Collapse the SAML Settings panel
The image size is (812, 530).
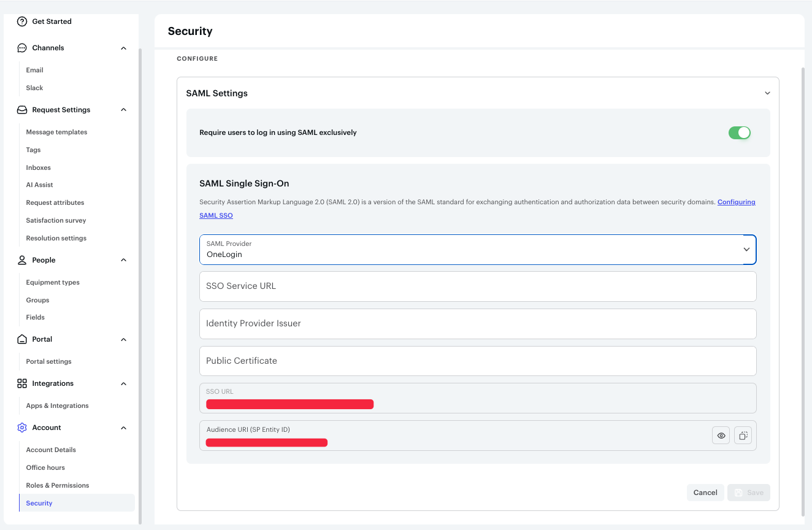[x=767, y=93]
